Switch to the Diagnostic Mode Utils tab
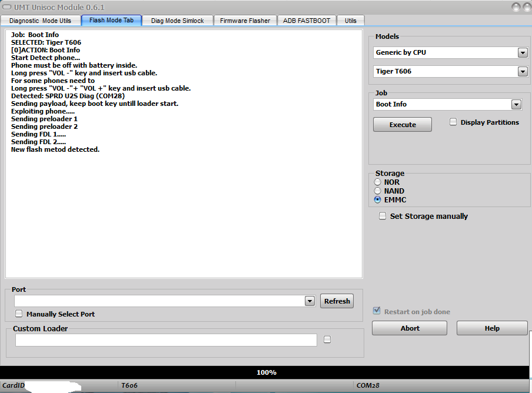 tap(41, 21)
